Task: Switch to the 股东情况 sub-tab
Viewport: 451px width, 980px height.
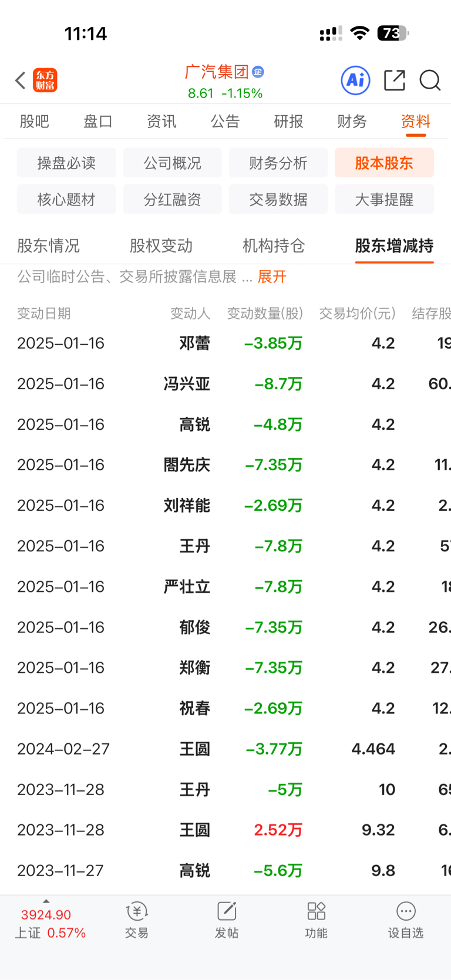Action: [48, 245]
